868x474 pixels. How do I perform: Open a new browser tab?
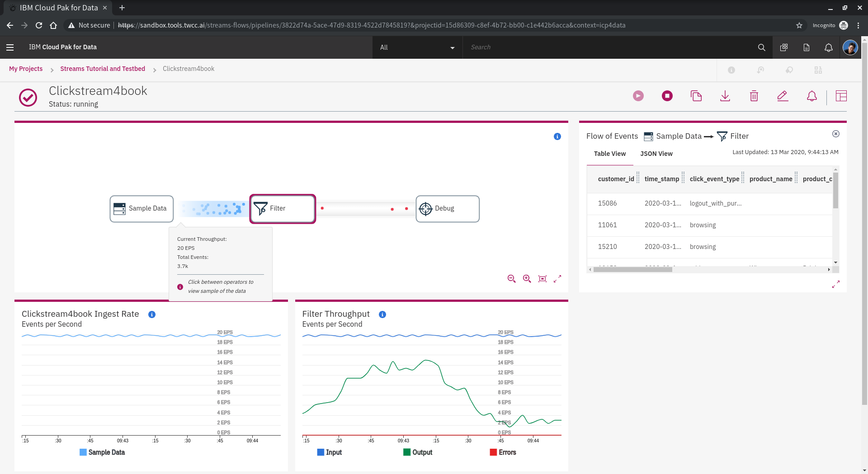click(x=122, y=8)
